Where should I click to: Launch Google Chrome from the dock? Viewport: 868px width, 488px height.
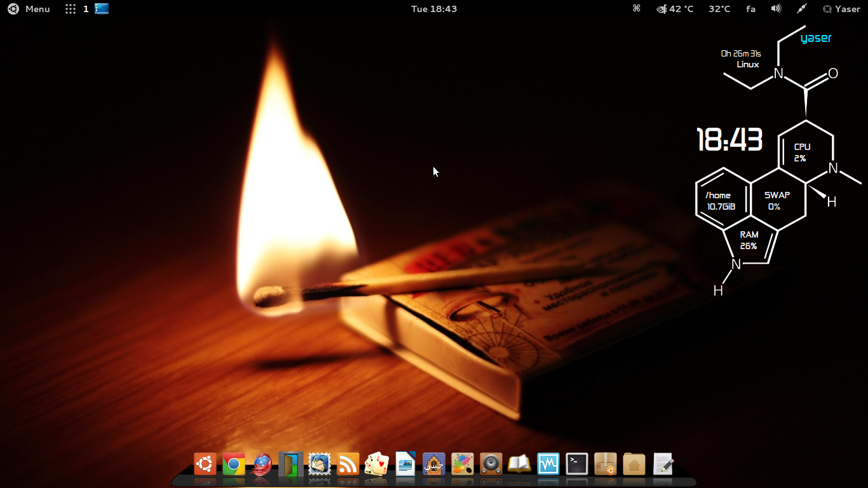tap(233, 464)
